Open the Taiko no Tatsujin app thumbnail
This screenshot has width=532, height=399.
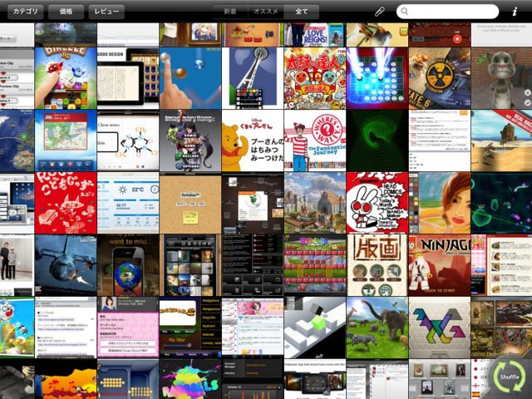(x=315, y=78)
